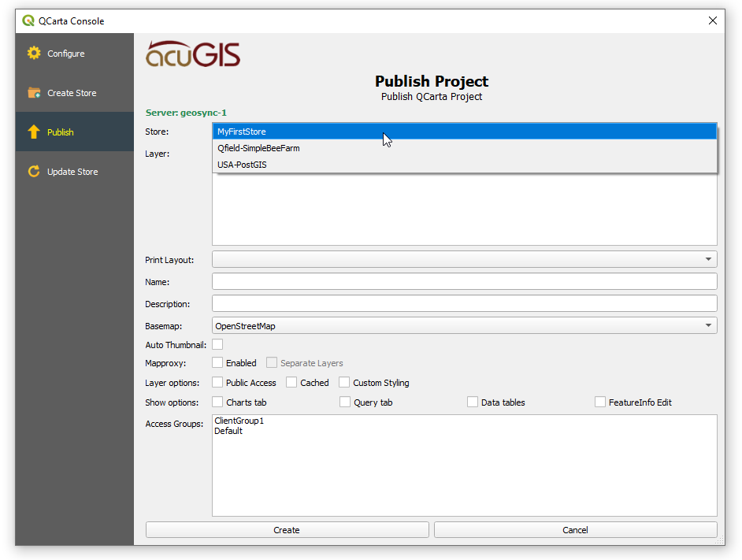Image resolution: width=742 pixels, height=560 pixels.
Task: Click the Cancel button
Action: [x=575, y=530]
